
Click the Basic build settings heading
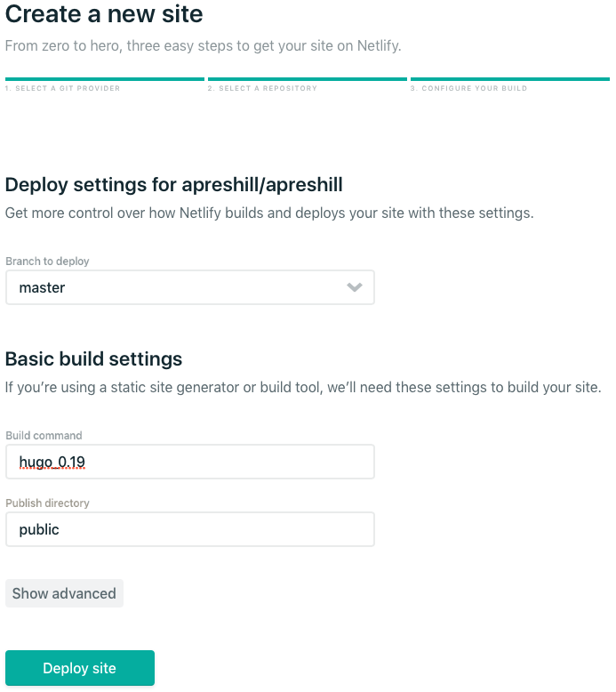coord(93,359)
